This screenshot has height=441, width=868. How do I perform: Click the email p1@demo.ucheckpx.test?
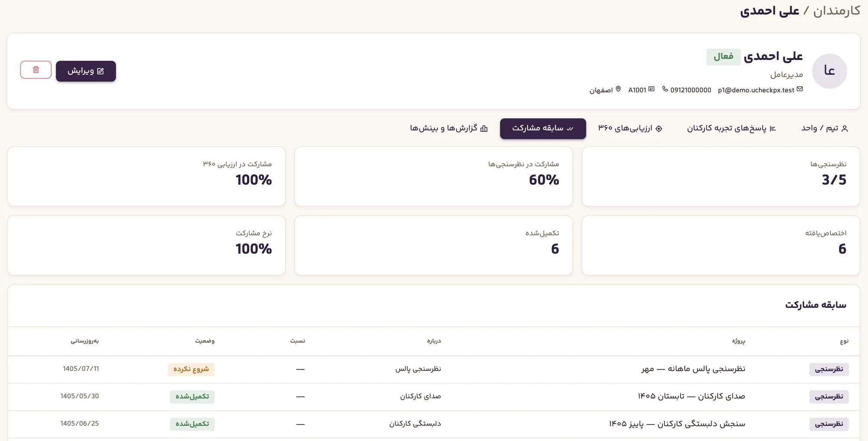756,90
